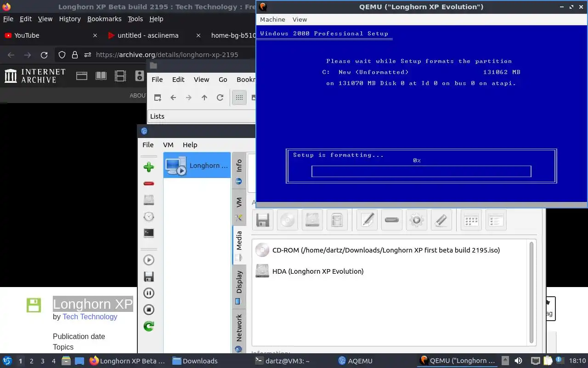Open the AQEMU disk image icon in sidebar
The width and height of the screenshot is (588, 368).
[x=148, y=200]
